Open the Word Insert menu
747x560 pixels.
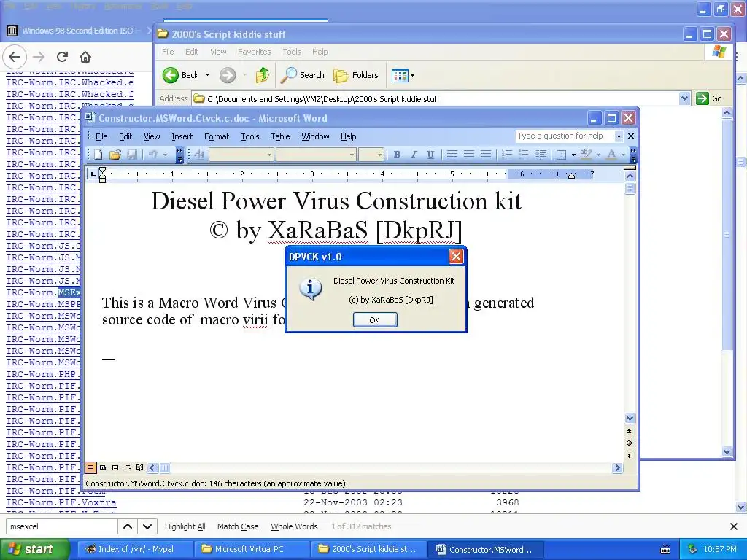pyautogui.click(x=182, y=136)
